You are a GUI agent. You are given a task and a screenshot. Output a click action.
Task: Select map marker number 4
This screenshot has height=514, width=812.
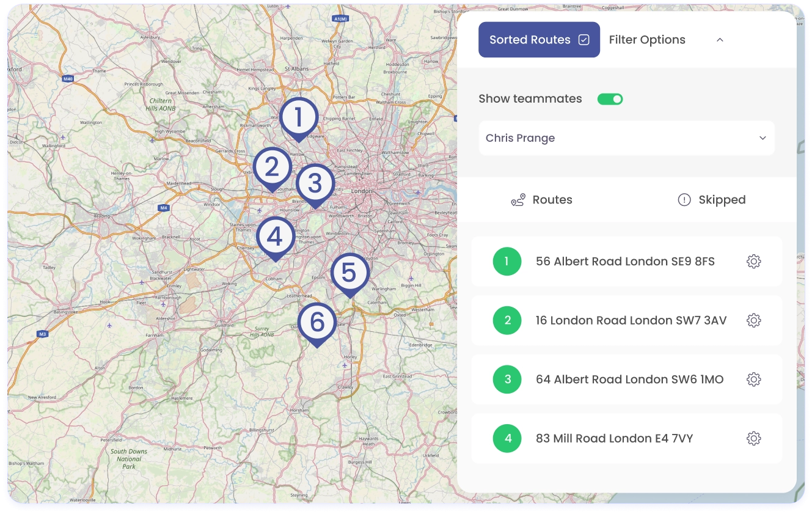click(x=276, y=237)
